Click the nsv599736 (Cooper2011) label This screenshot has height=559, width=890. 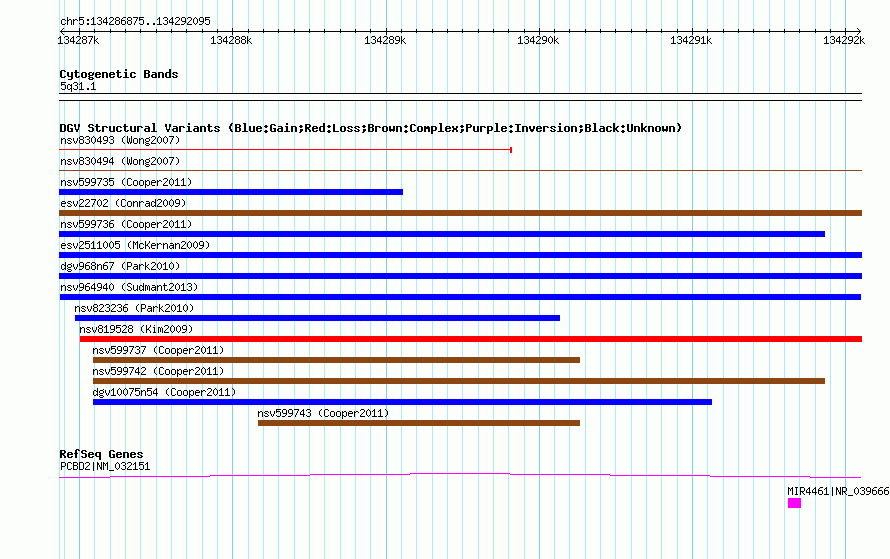tap(126, 224)
